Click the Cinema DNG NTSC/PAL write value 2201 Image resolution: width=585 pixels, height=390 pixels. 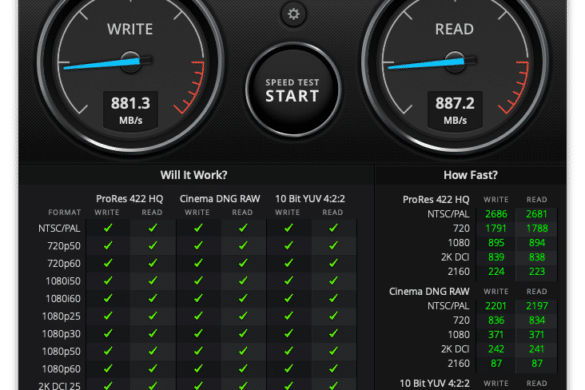pos(496,306)
